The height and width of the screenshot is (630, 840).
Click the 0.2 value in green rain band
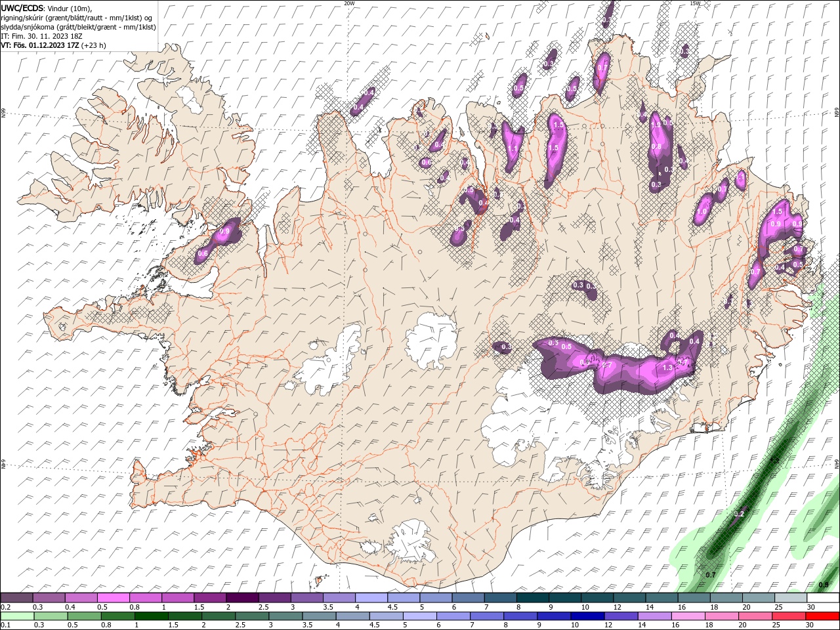point(738,514)
